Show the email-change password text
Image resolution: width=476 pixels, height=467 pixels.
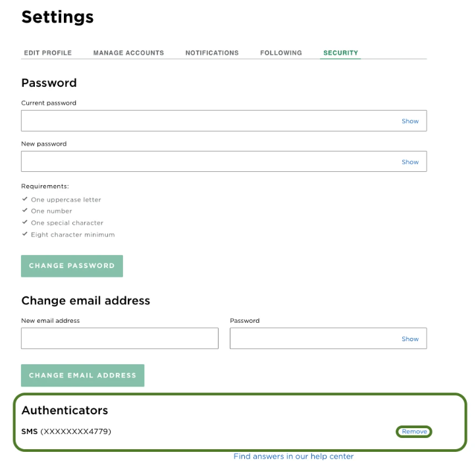point(410,339)
